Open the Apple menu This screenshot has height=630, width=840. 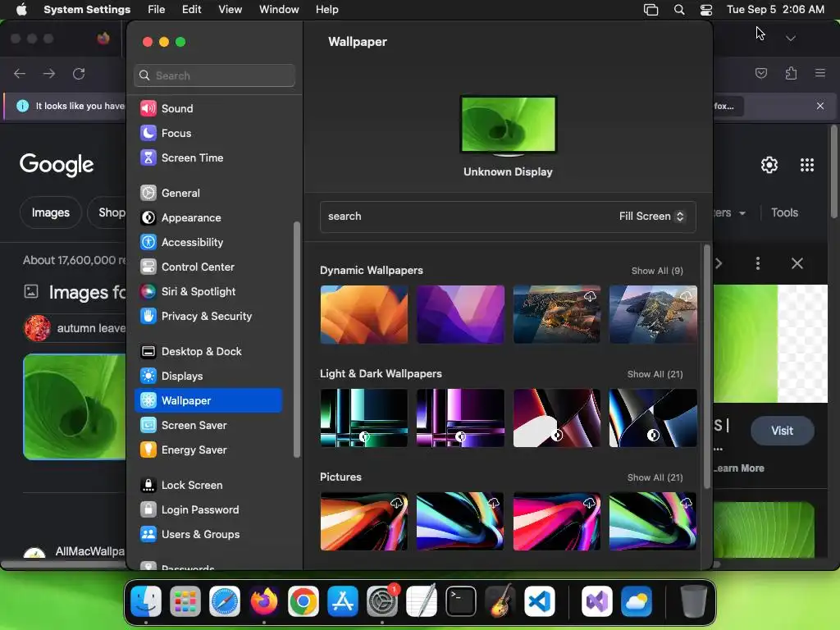(21, 10)
